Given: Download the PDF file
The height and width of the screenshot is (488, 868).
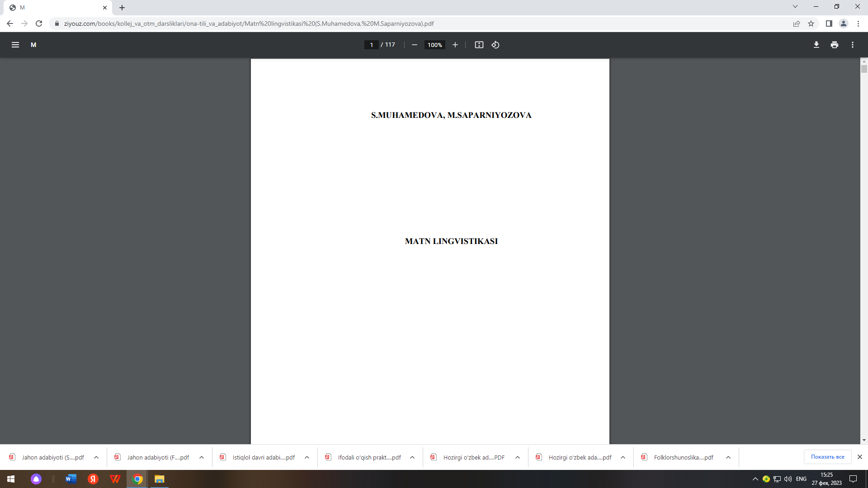Looking at the screenshot, I should tap(816, 45).
